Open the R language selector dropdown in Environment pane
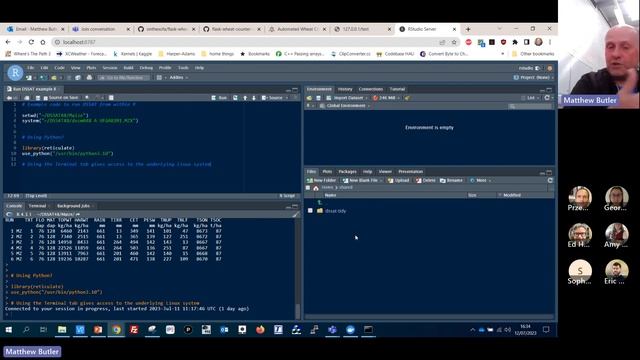Screen dimensions: 640x360 pyautogui.click(x=310, y=106)
